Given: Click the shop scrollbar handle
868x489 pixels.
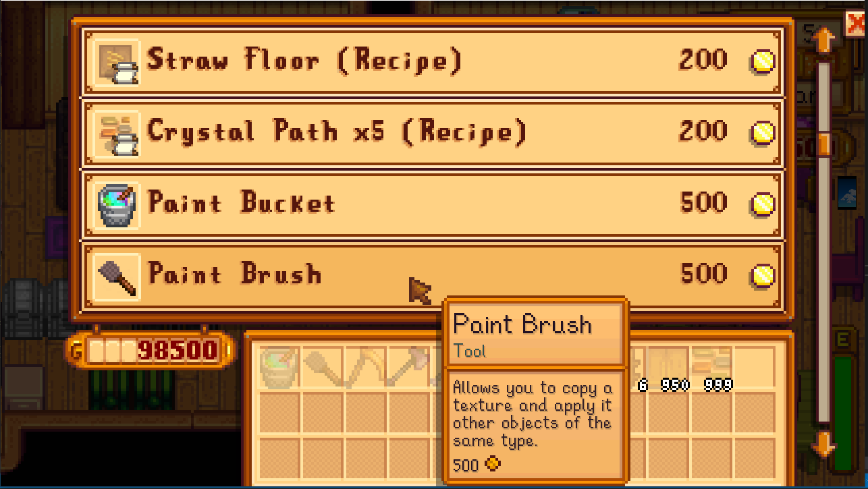Looking at the screenshot, I should [x=823, y=144].
